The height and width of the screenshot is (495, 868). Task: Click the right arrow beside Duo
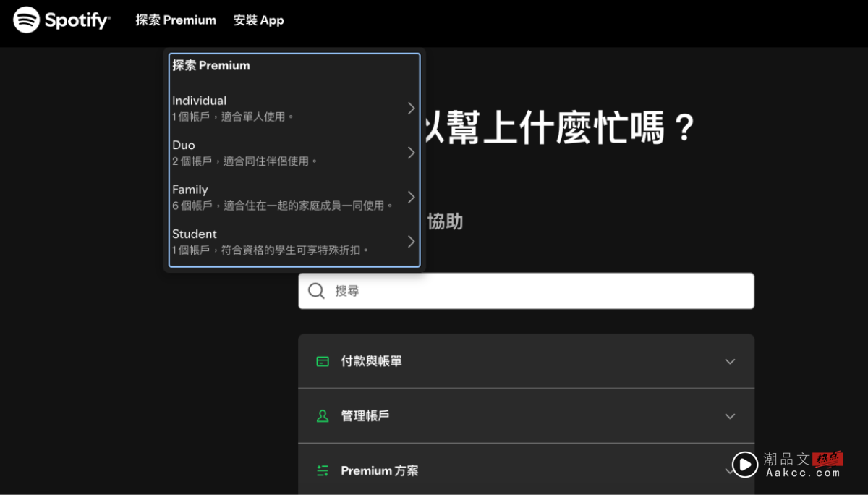[411, 152]
